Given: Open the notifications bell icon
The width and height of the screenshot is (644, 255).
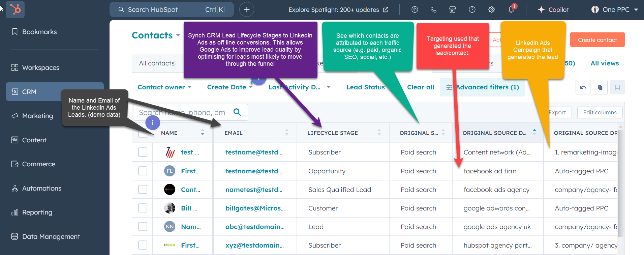Looking at the screenshot, I should point(511,9).
